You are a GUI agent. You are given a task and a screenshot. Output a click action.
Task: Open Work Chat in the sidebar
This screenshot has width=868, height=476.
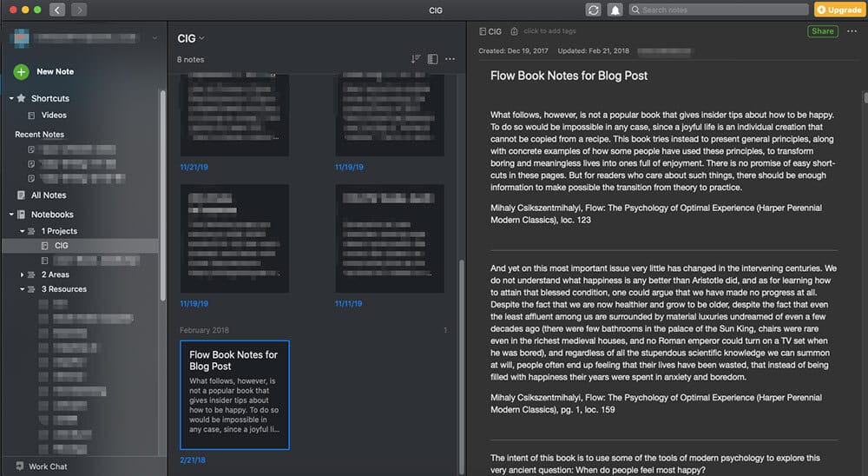coord(48,466)
